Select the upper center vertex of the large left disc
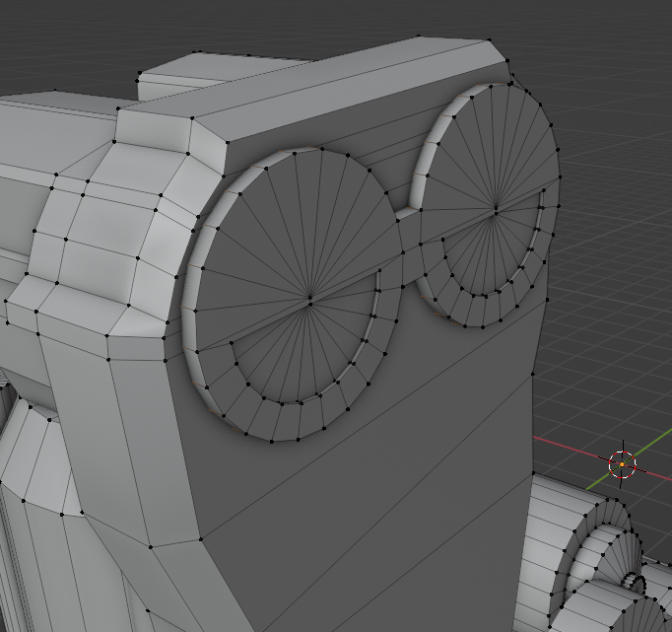672x632 pixels. click(310, 297)
